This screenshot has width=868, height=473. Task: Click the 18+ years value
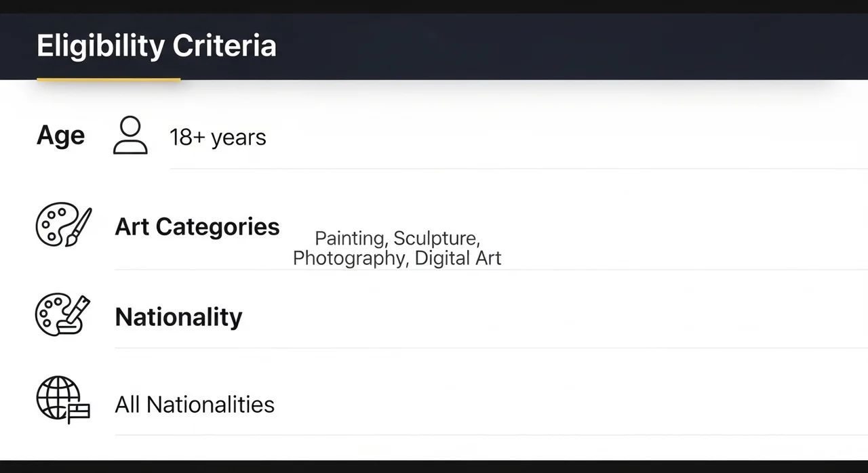point(218,138)
